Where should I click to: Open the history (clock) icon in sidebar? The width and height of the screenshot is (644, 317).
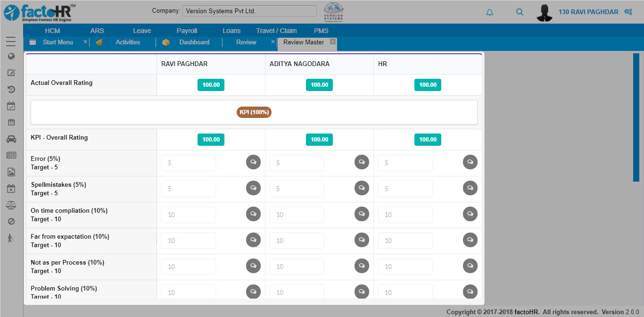point(11,89)
